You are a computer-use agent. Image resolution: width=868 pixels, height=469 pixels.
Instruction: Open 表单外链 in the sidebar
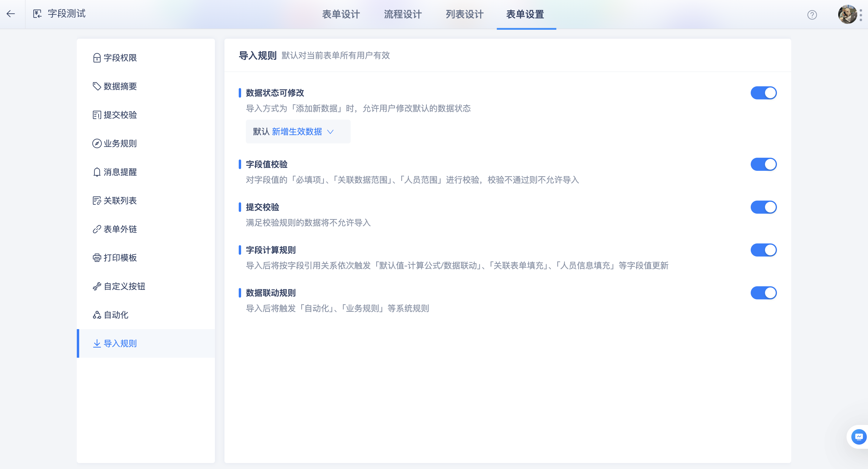(x=146, y=229)
